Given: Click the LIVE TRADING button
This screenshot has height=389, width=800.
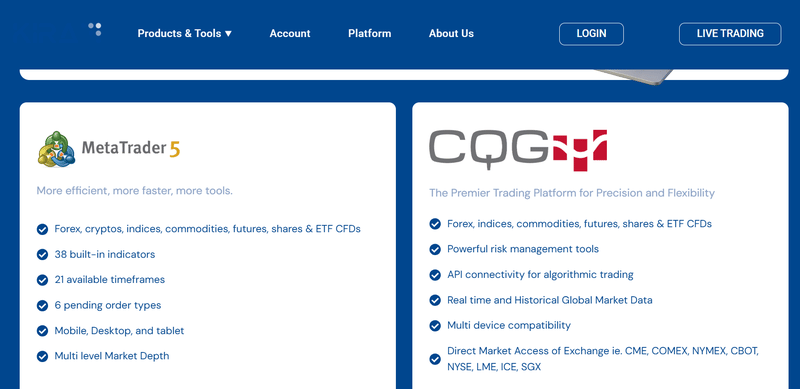Looking at the screenshot, I should (730, 34).
